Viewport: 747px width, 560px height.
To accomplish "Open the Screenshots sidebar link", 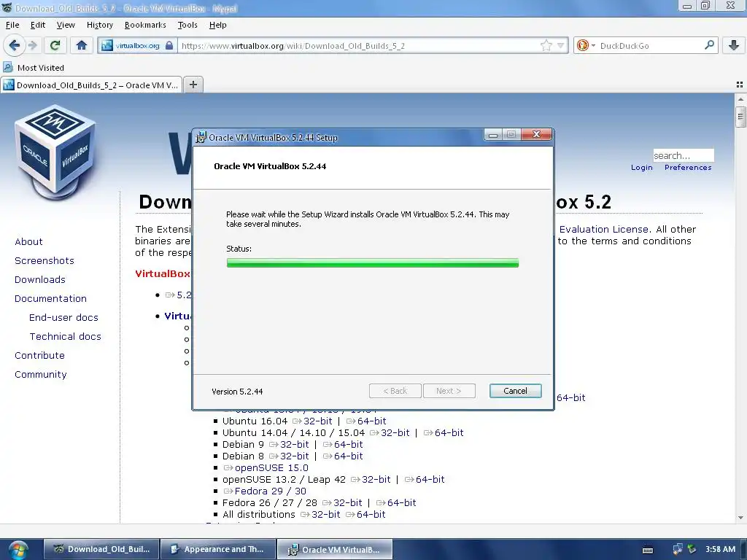I will pos(44,260).
